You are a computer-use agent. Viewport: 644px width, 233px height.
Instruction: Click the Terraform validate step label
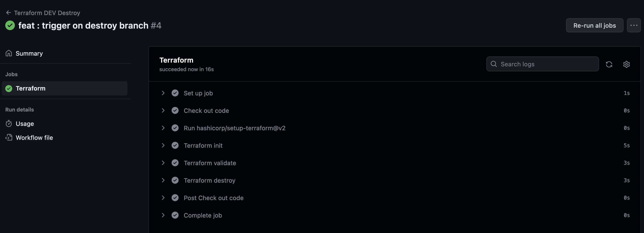click(210, 163)
